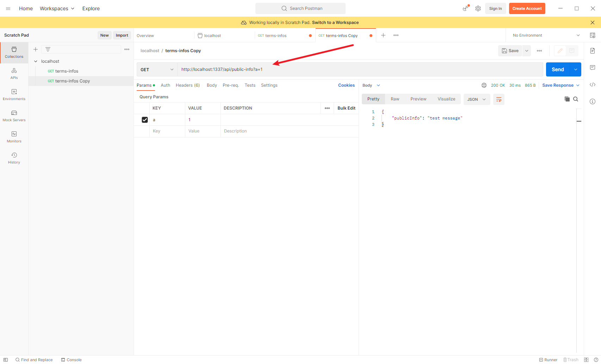Viewport: 601px width, 364px height.
Task: Click the collections filter icon
Action: tap(48, 49)
